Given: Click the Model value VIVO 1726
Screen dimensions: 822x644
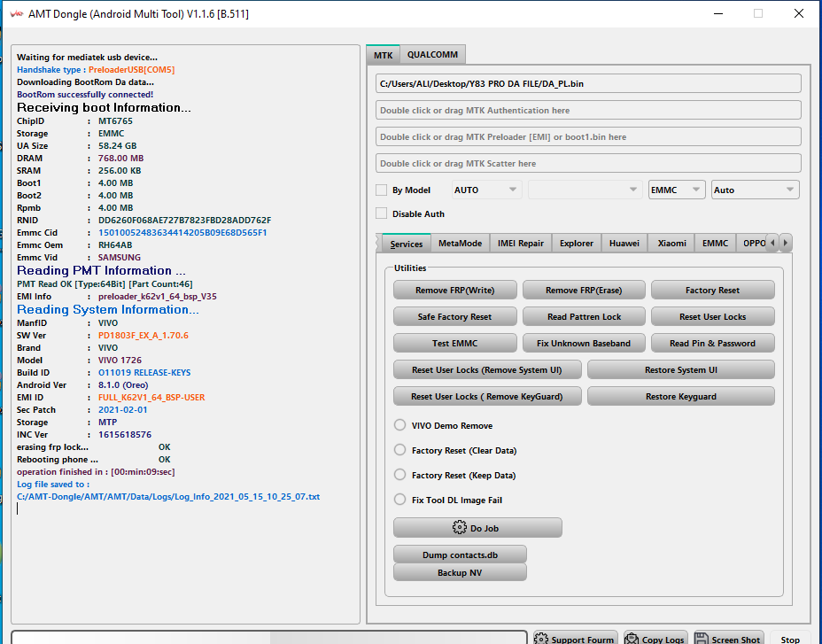Looking at the screenshot, I should click(x=120, y=361).
